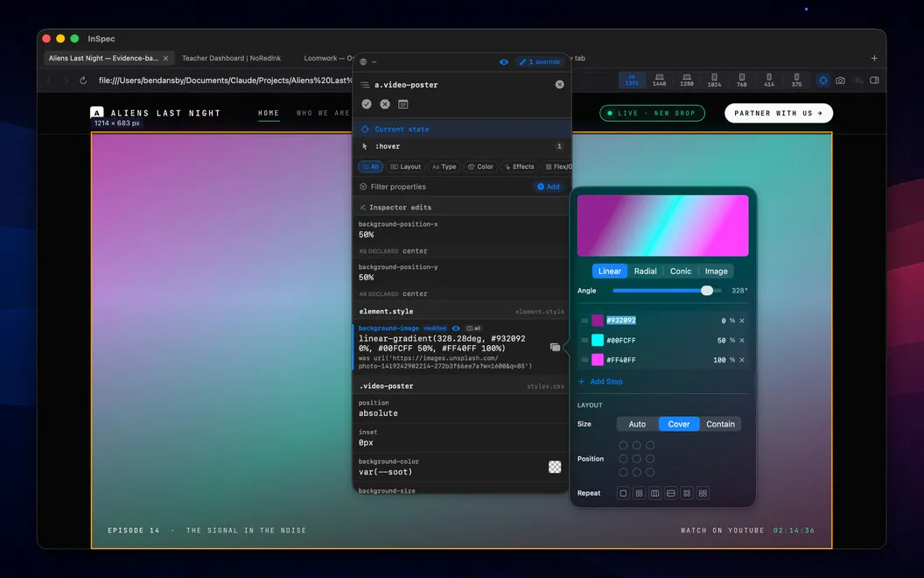The width and height of the screenshot is (924, 578).
Task: Click the list icon beside a.video-poster
Action: [x=365, y=85]
